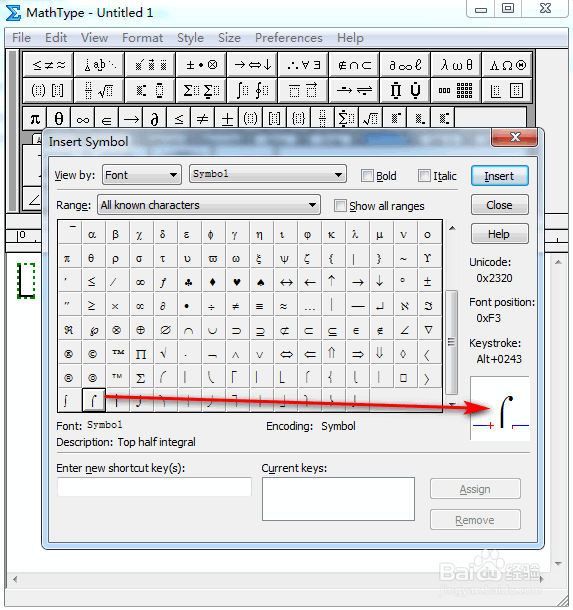Open the summation templates palette
Image resolution: width=573 pixels, height=610 pixels.
201,91
